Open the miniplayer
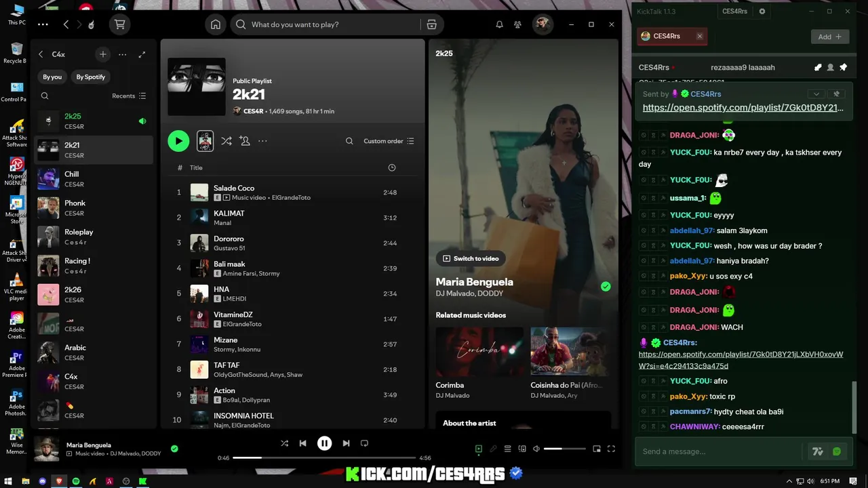The image size is (868, 488). coord(597,449)
